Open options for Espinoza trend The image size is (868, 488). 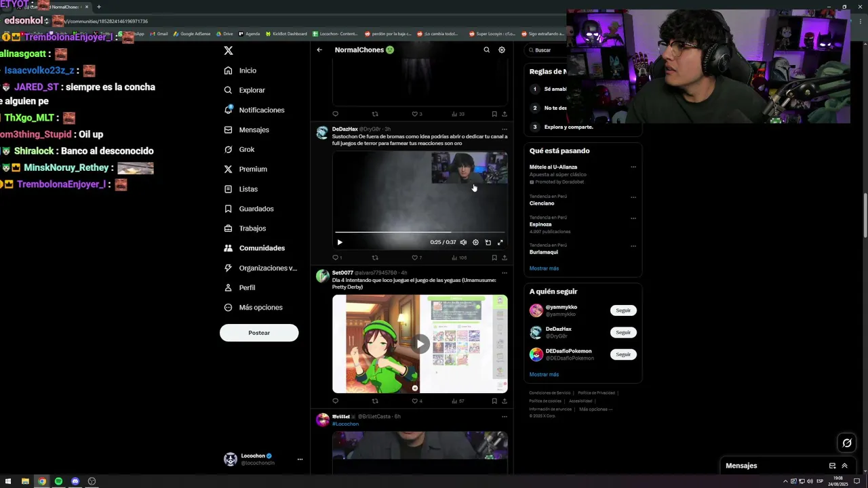point(633,218)
